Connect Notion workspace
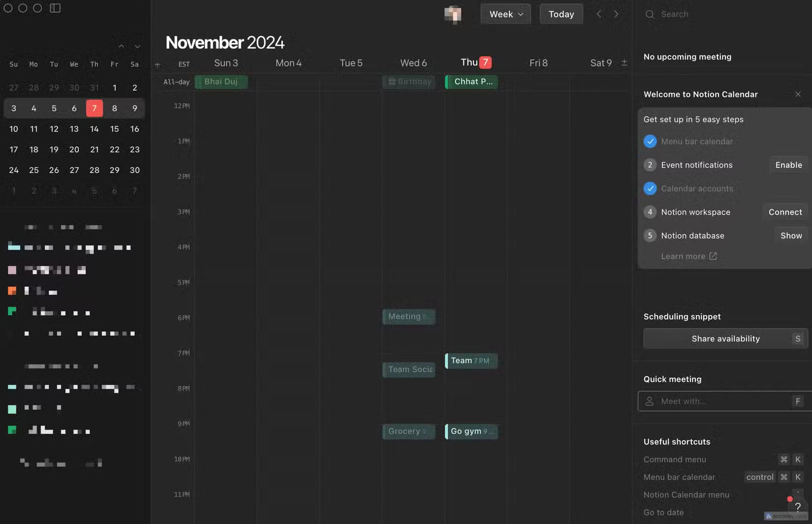812x524 pixels. pyautogui.click(x=785, y=212)
